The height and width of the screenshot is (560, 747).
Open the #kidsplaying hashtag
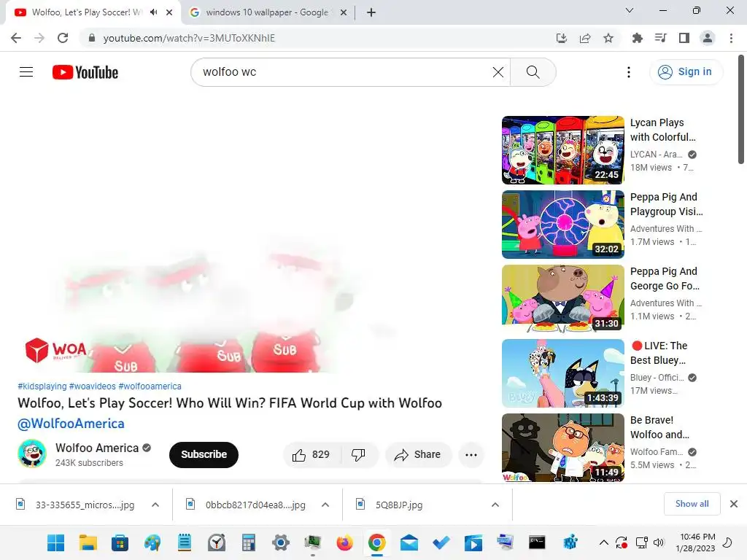pyautogui.click(x=42, y=386)
